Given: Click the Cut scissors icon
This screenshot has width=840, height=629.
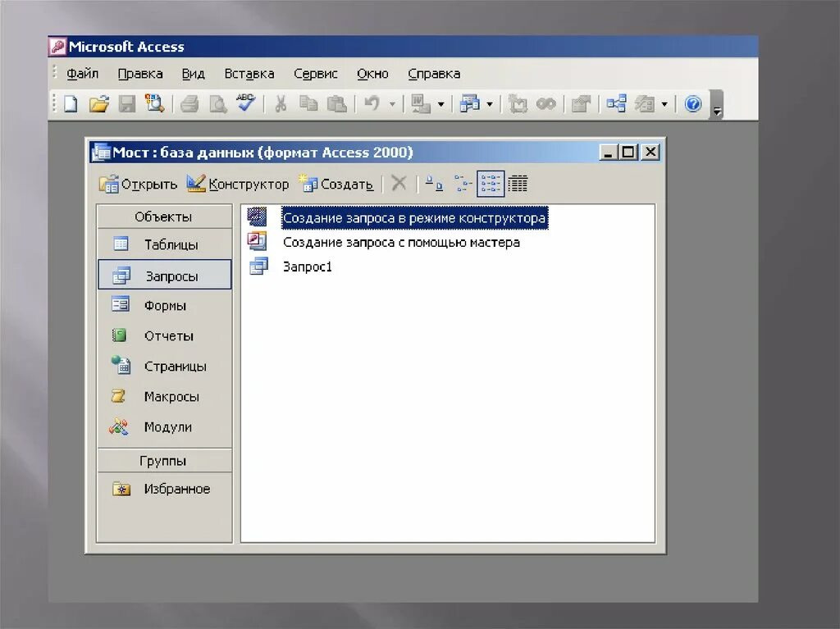Looking at the screenshot, I should (281, 103).
